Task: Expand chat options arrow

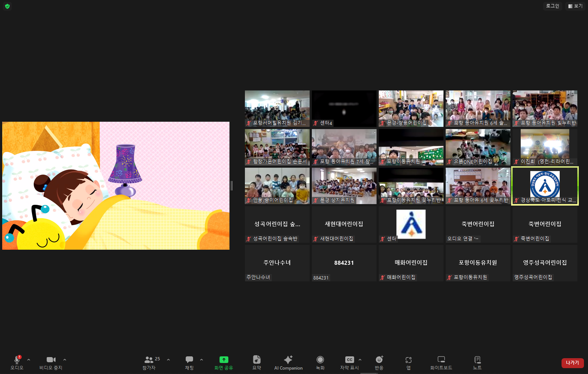Action: [x=202, y=360]
